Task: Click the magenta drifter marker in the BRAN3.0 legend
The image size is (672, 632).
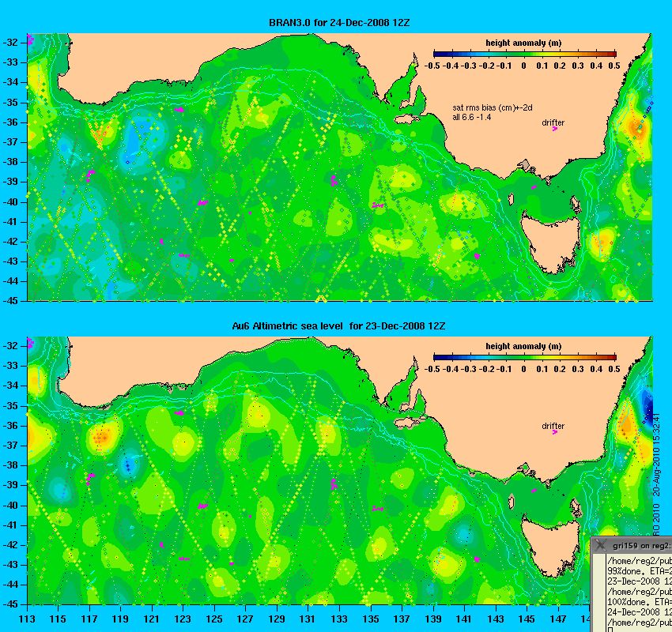Action: coord(554,129)
